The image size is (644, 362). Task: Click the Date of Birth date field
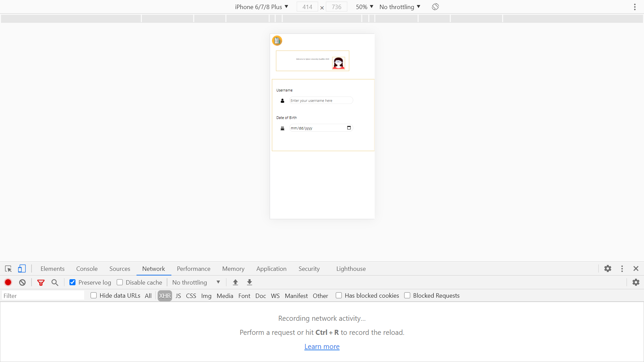click(x=321, y=128)
